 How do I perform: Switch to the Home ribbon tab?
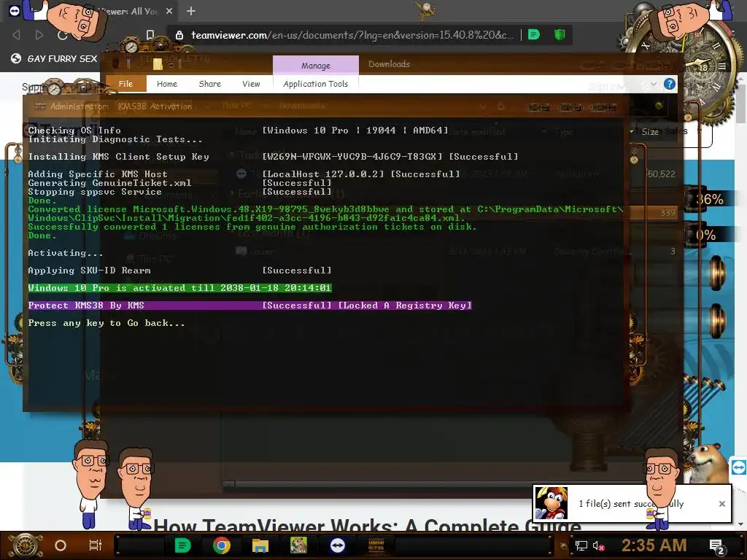tap(167, 84)
